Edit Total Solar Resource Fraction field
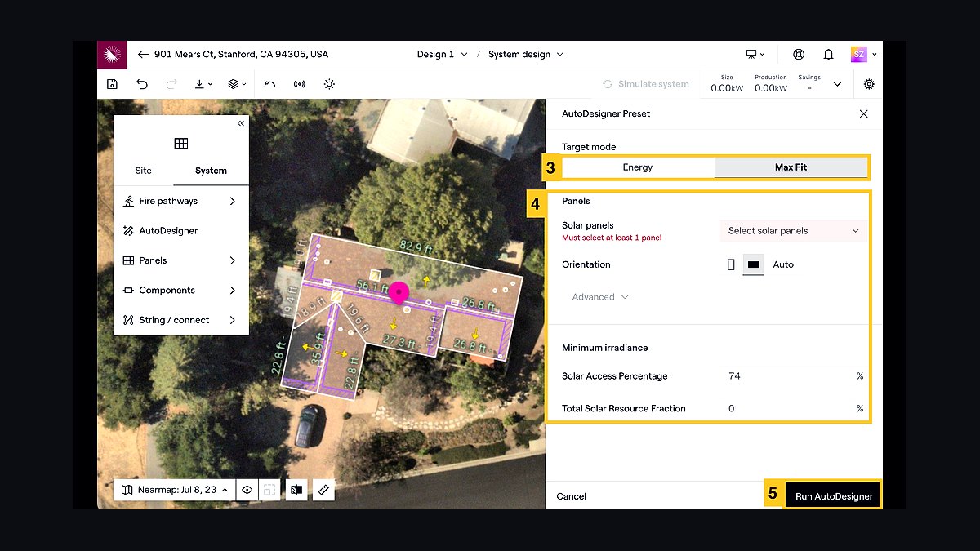Viewport: 980px width, 551px height. coord(795,408)
